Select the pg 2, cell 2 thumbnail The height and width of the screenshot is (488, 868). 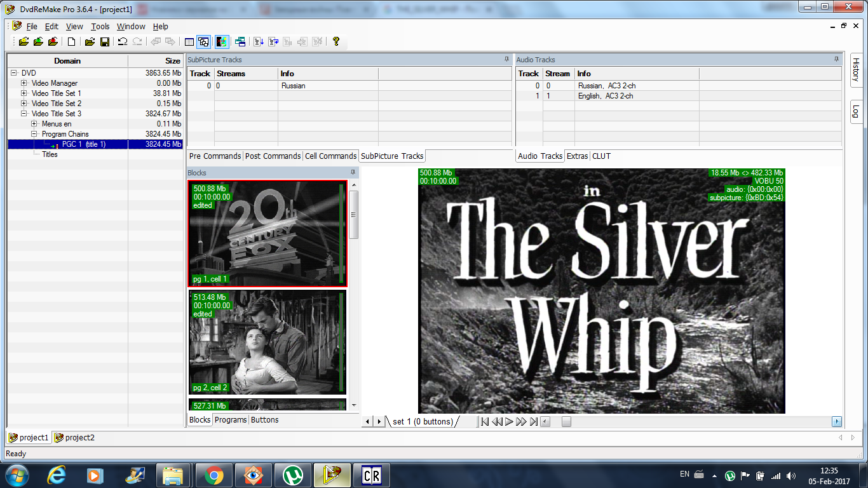click(x=268, y=342)
